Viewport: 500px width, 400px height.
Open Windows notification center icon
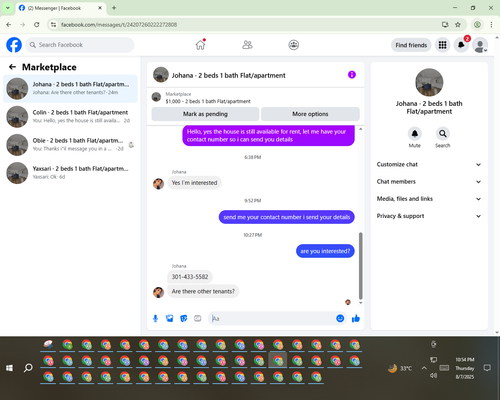[x=487, y=368]
